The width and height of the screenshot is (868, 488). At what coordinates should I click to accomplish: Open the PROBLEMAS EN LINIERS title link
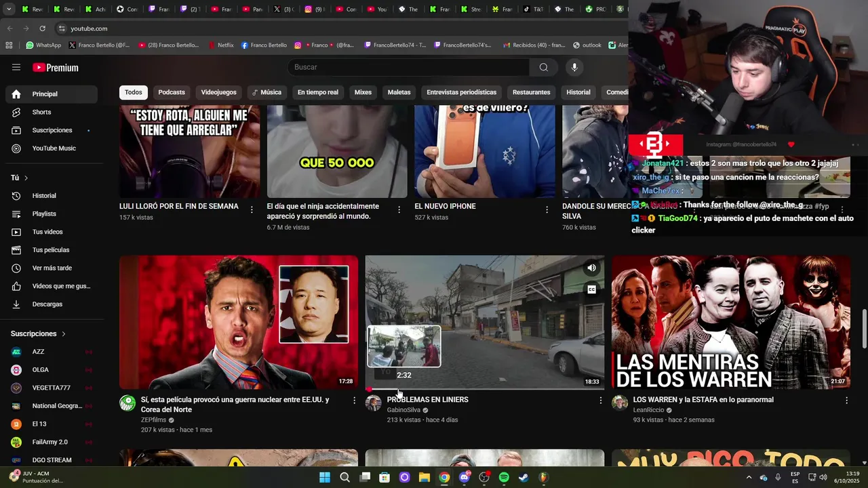[x=427, y=400]
